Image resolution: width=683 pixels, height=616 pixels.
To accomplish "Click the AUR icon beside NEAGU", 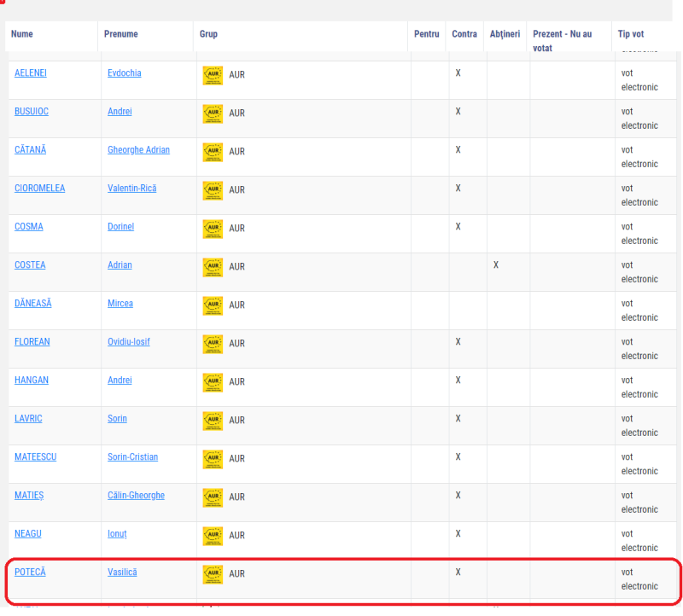I will pyautogui.click(x=213, y=536).
